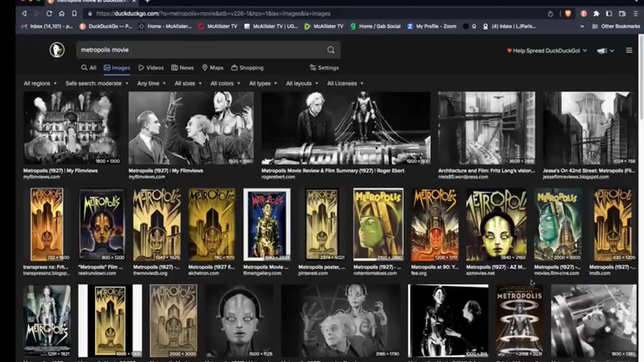Open the (4) Inbox LJParis bookmark
644x362 pixels.
click(510, 26)
